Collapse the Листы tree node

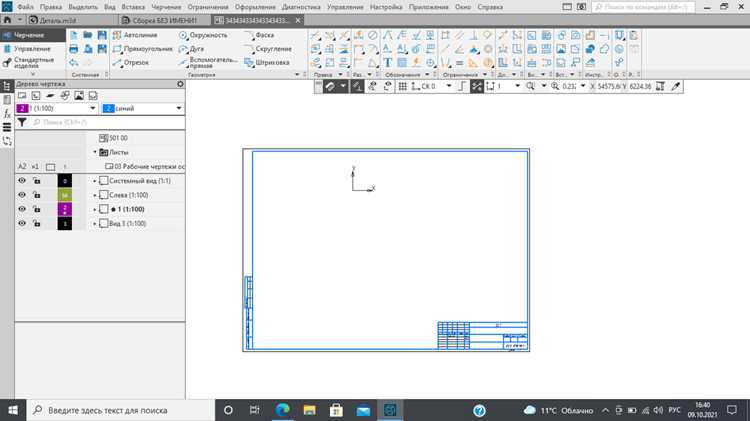95,152
